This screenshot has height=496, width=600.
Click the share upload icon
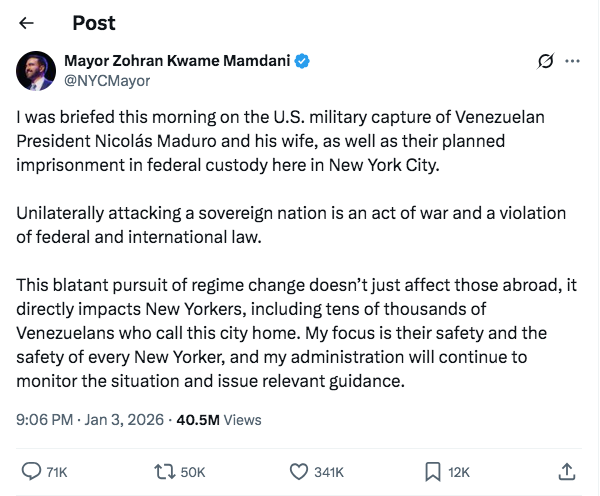[x=567, y=470]
